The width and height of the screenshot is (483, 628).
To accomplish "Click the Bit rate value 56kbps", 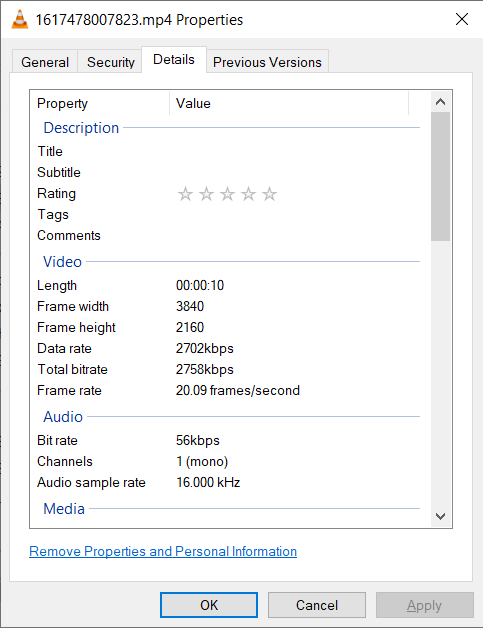I will point(198,441).
